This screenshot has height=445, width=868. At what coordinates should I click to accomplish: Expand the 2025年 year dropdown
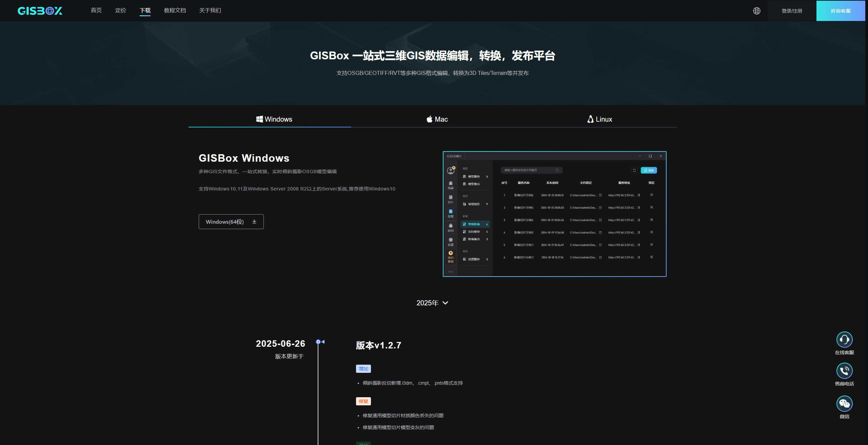[x=433, y=303]
